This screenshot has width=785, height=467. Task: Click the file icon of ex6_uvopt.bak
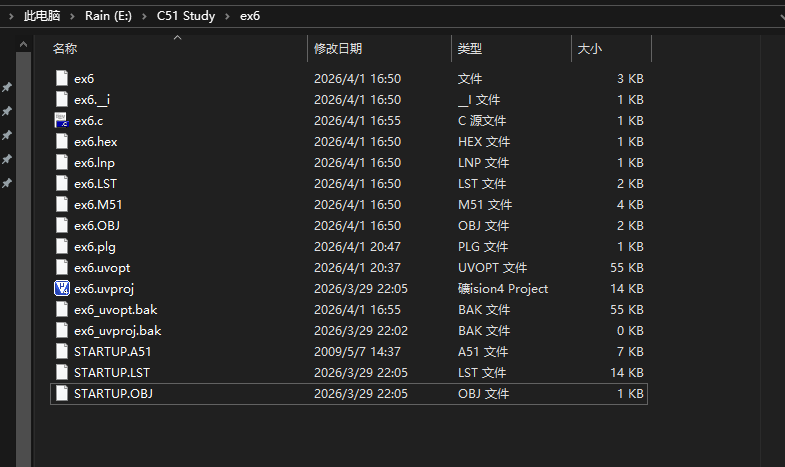coord(62,309)
